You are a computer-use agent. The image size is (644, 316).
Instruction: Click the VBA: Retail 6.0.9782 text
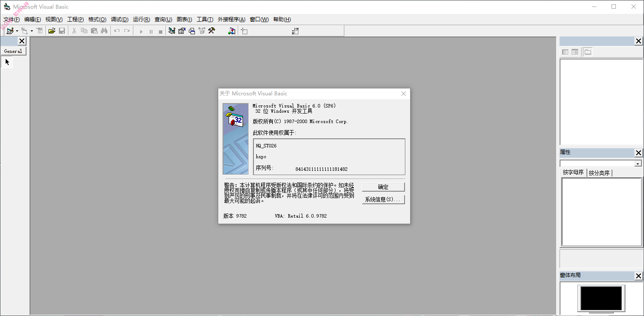(x=301, y=216)
